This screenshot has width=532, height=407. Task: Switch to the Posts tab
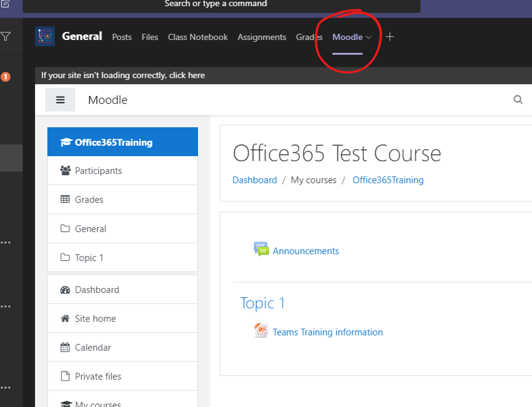(x=122, y=37)
